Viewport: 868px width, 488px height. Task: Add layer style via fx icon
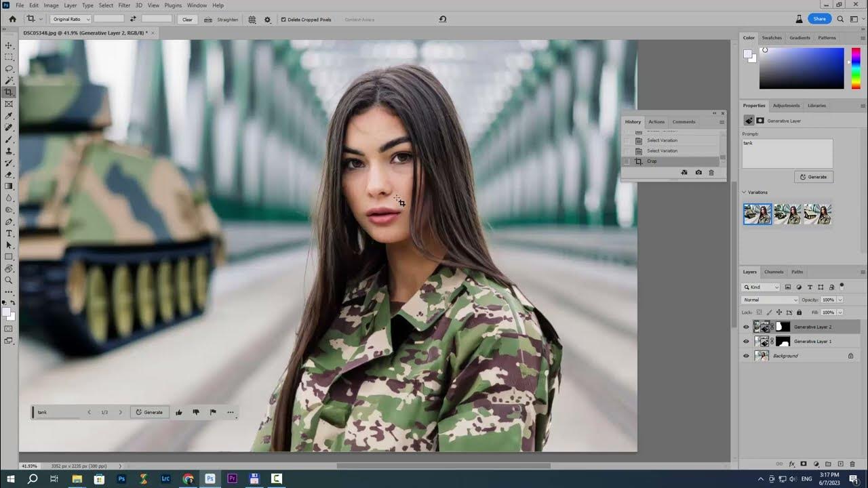[x=791, y=464]
